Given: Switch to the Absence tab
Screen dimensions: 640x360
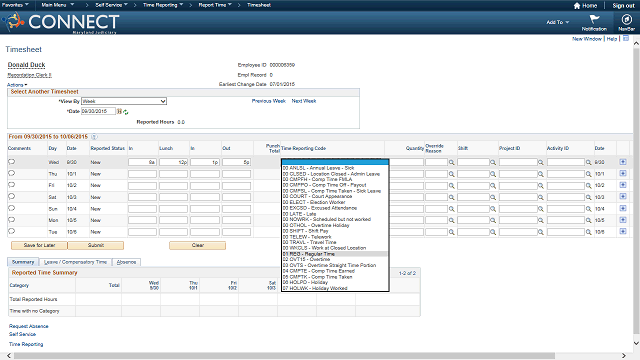Looking at the screenshot, I should click(126, 262).
